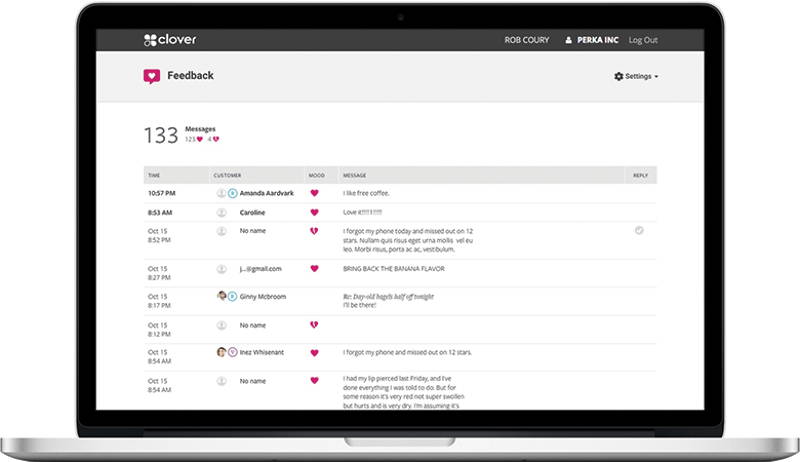The width and height of the screenshot is (800, 462).
Task: Click the Reply column header
Action: pos(640,175)
